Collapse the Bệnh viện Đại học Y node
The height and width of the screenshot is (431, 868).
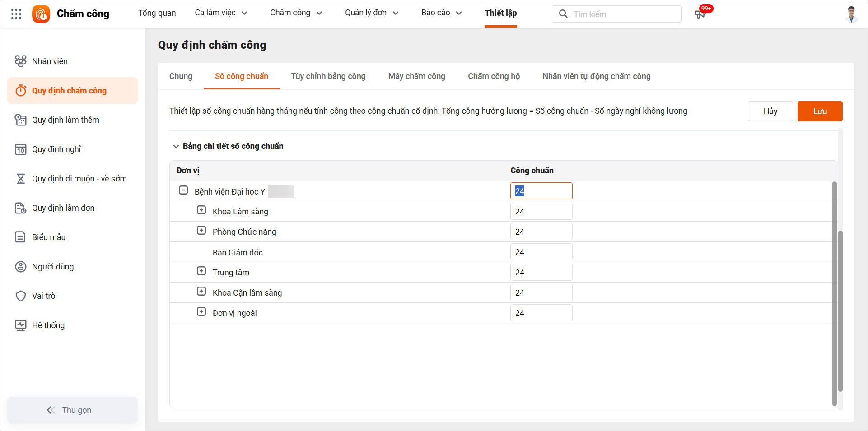[183, 190]
